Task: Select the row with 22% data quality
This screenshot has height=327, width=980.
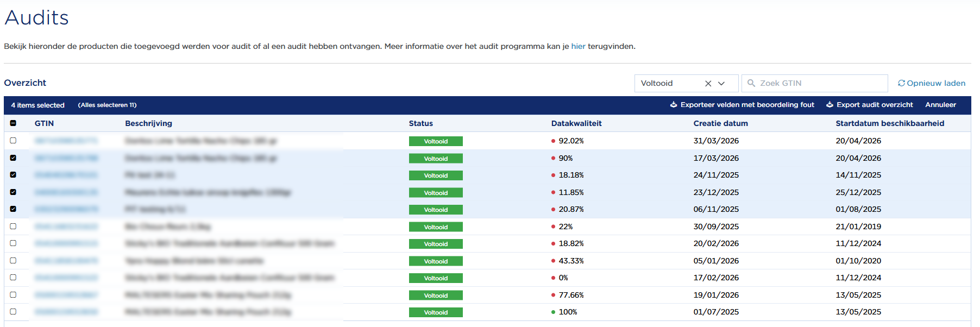Action: click(x=13, y=227)
